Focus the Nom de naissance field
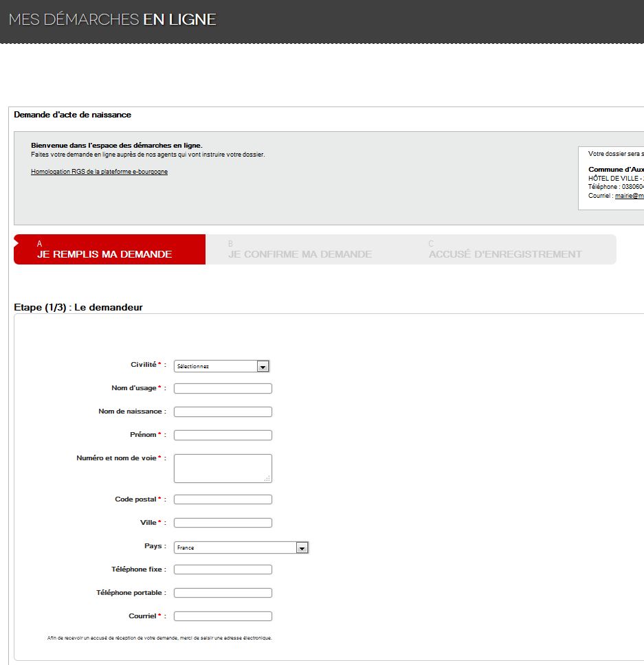The height and width of the screenshot is (665, 644). [x=223, y=412]
